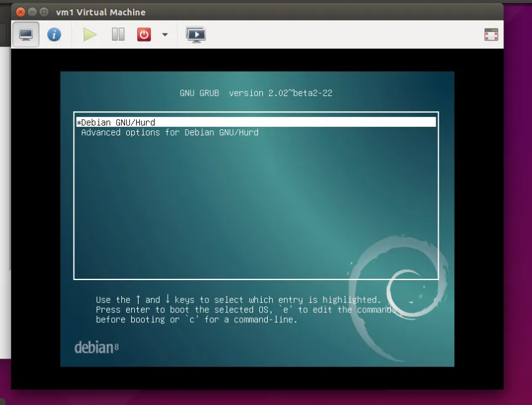This screenshot has height=405, width=532.
Task: Pause the virtual machine
Action: point(118,35)
